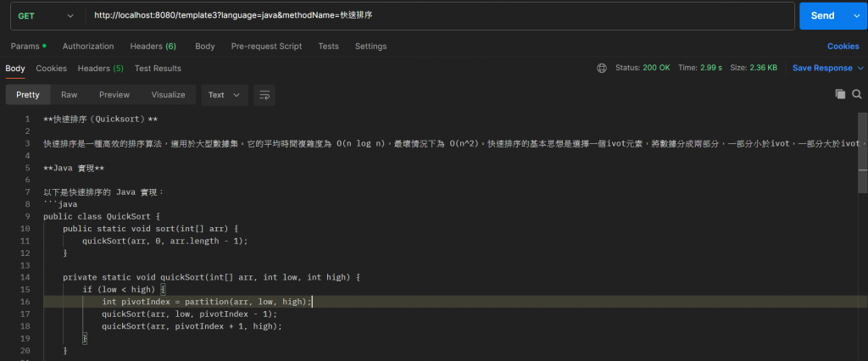
Task: Click line '以下是快速排序的 Java 實現：'
Action: pyautogui.click(x=103, y=192)
